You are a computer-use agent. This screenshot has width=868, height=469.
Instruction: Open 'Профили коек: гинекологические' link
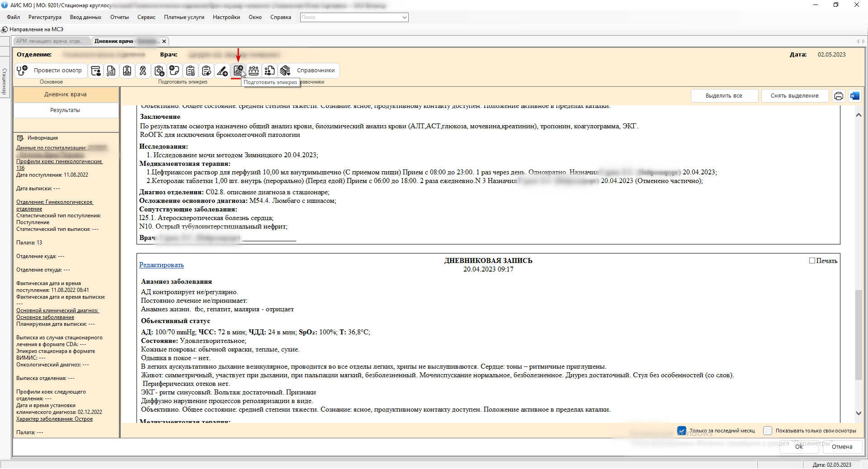pos(59,164)
